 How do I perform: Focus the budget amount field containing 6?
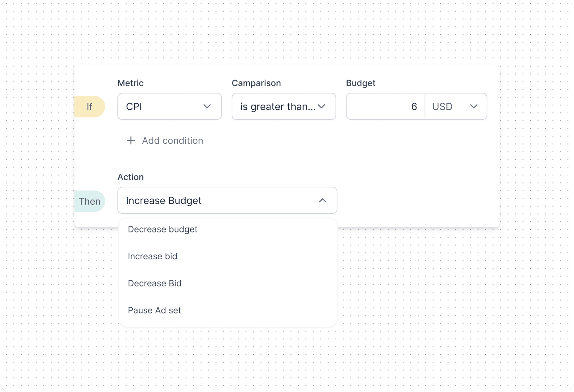385,106
